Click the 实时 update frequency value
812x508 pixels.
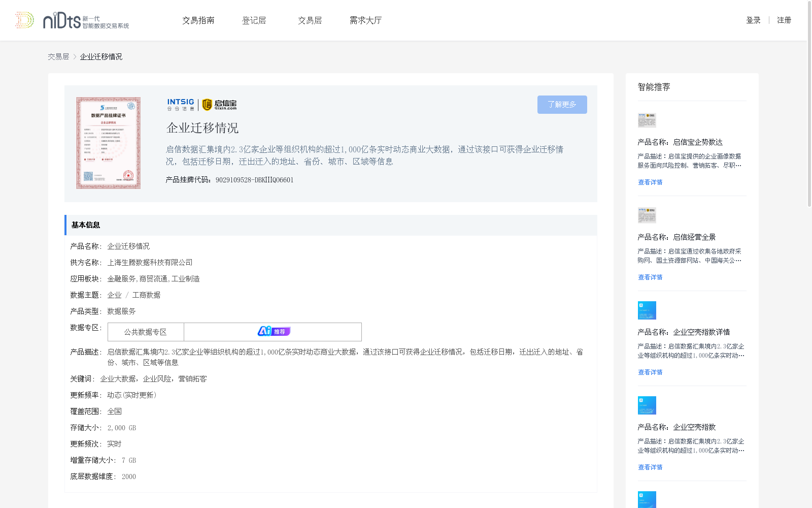pyautogui.click(x=114, y=444)
